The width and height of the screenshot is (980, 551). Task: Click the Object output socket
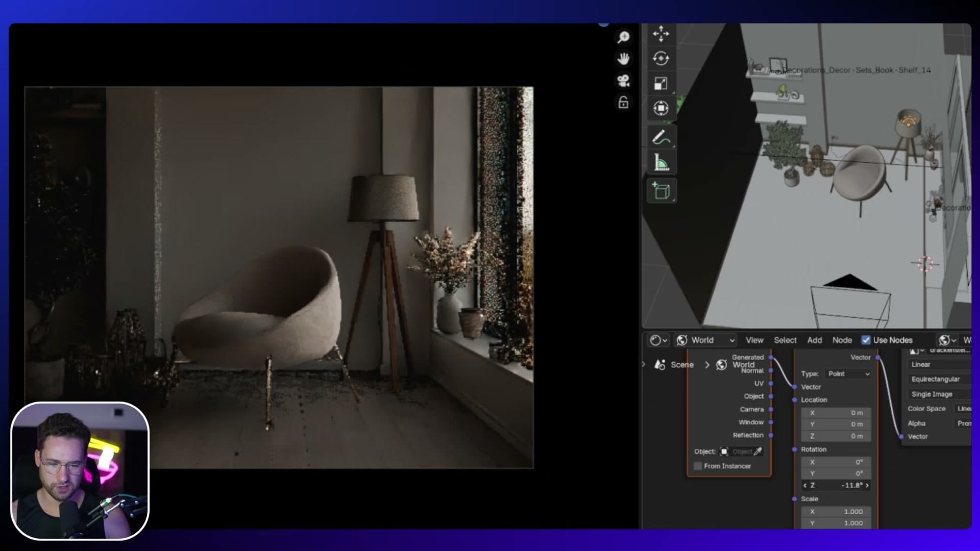click(x=771, y=396)
